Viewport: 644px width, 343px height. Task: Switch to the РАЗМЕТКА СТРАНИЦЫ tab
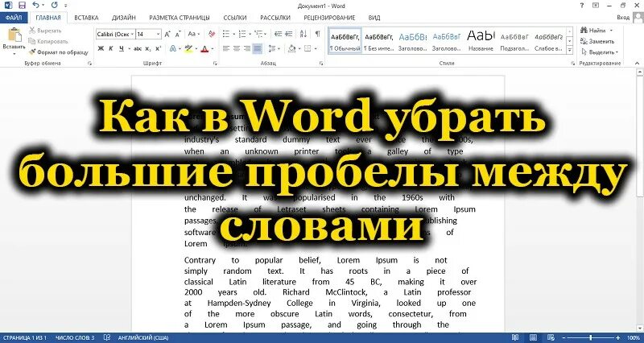point(180,18)
